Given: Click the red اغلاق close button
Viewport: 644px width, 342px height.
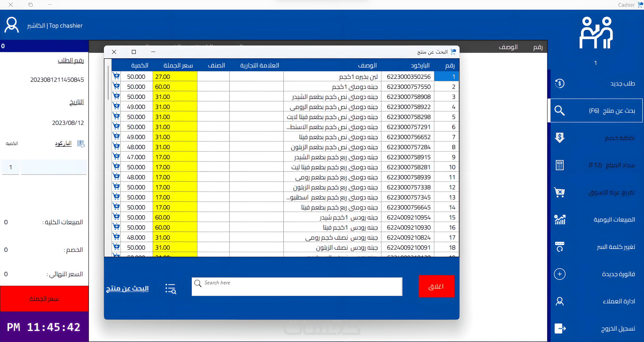Looking at the screenshot, I should [x=436, y=286].
